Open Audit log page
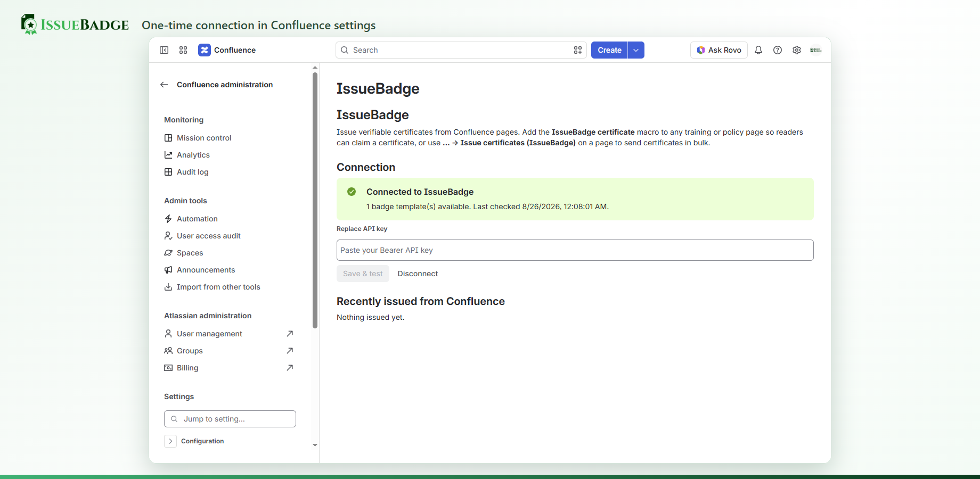This screenshot has height=479, width=980. point(193,172)
